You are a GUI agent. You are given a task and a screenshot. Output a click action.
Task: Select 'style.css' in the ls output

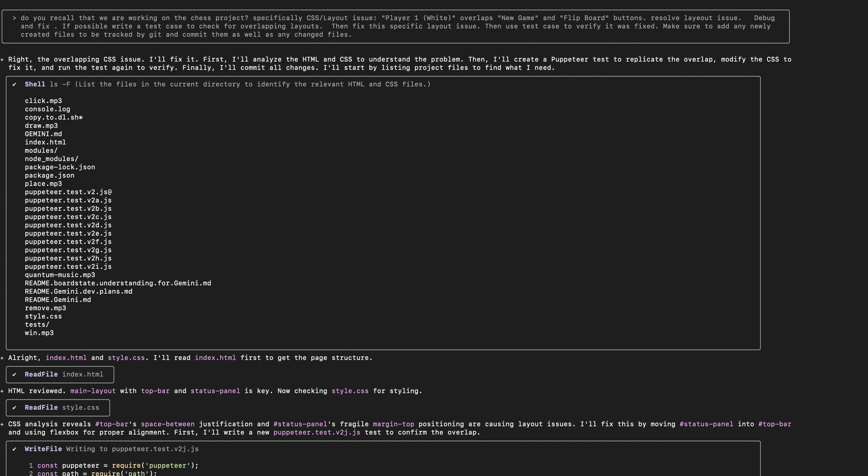[x=44, y=316]
